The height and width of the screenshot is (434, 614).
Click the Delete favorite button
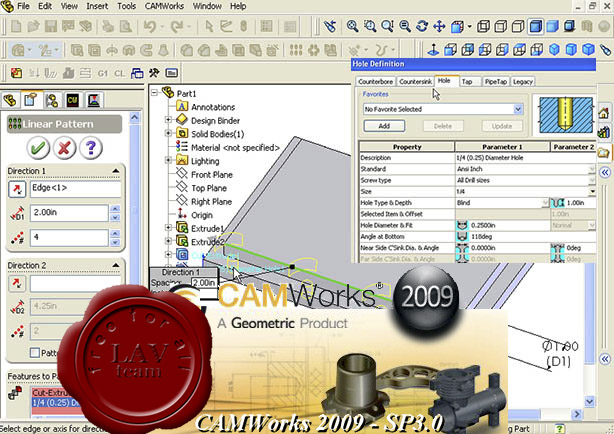[x=443, y=126]
